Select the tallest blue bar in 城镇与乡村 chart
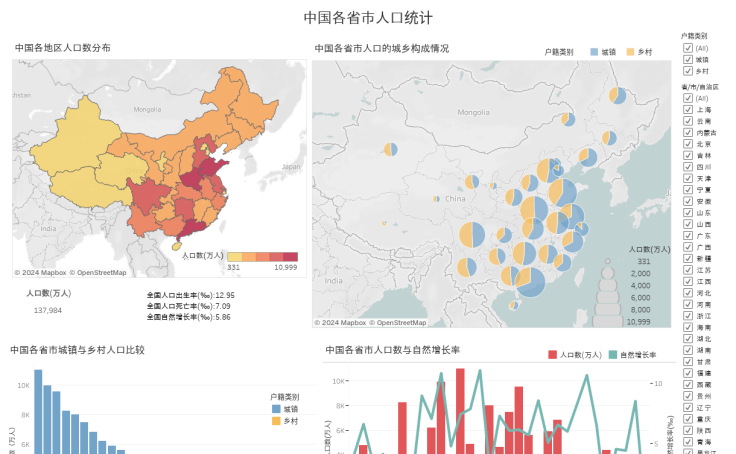 (x=38, y=412)
